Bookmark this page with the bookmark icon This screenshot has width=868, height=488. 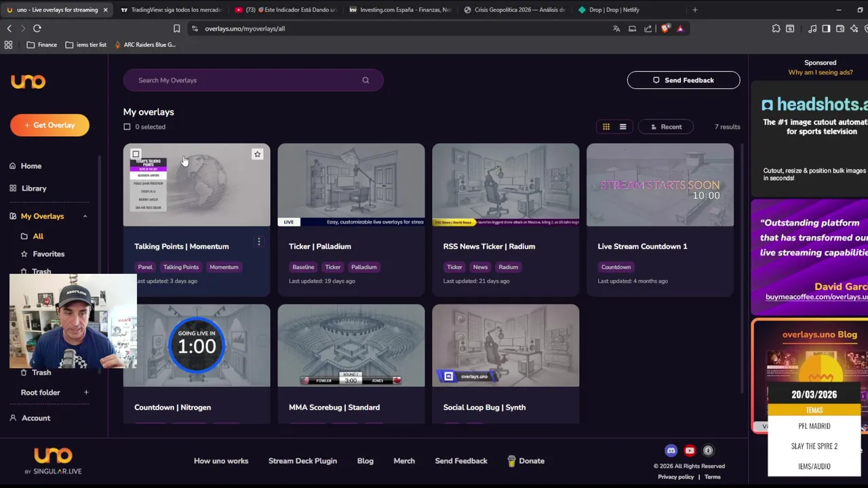pyautogui.click(x=176, y=28)
